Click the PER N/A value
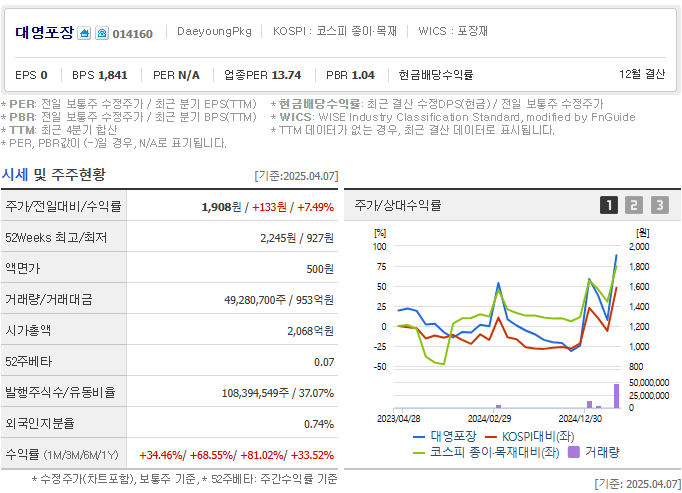 coord(176,75)
